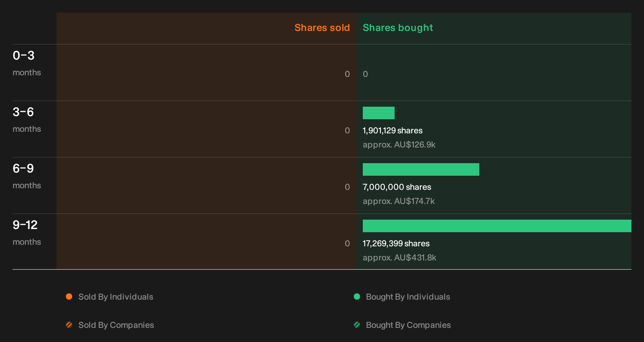
Task: Click the approx. AU$431.8k amount
Action: tap(399, 258)
